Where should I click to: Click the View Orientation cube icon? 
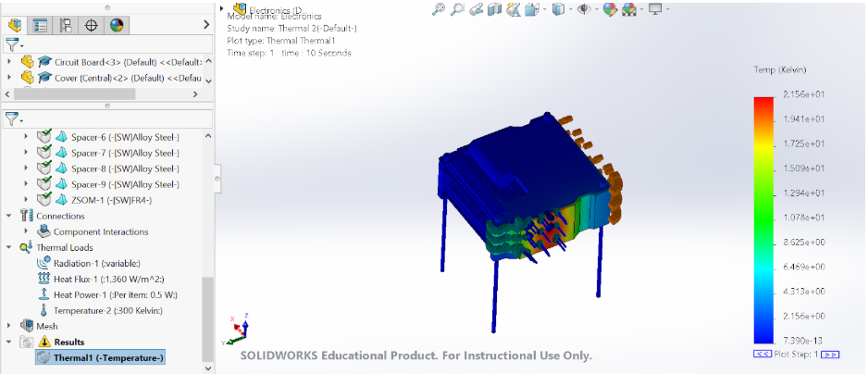532,9
